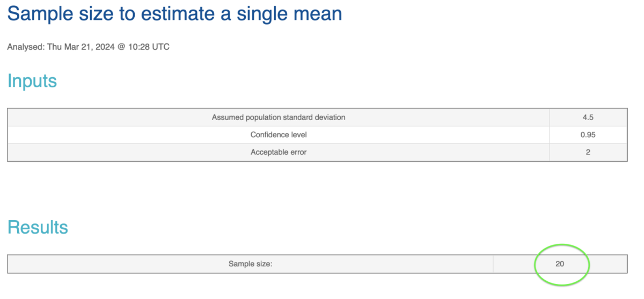Click the 'Results' section heading
The image size is (644, 299).
coord(38,227)
